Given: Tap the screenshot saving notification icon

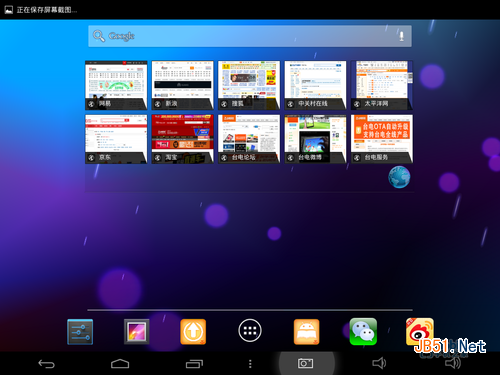Looking at the screenshot, I should coord(9,10).
